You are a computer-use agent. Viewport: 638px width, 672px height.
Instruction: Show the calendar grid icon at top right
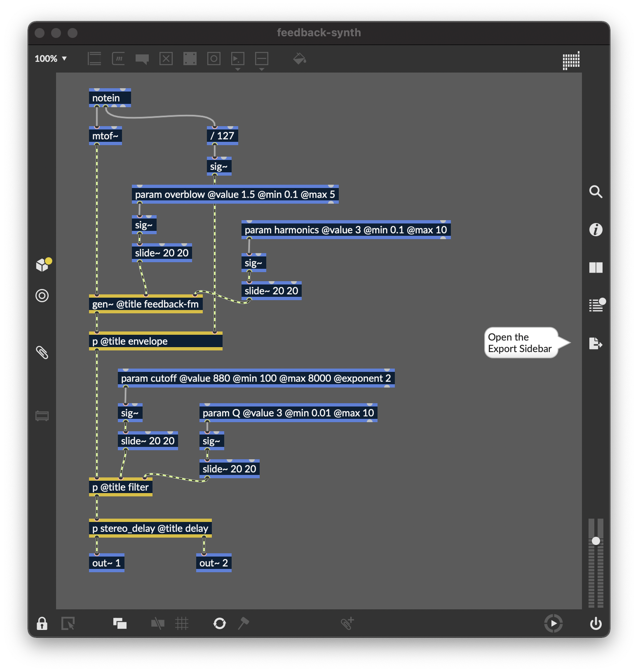[571, 61]
